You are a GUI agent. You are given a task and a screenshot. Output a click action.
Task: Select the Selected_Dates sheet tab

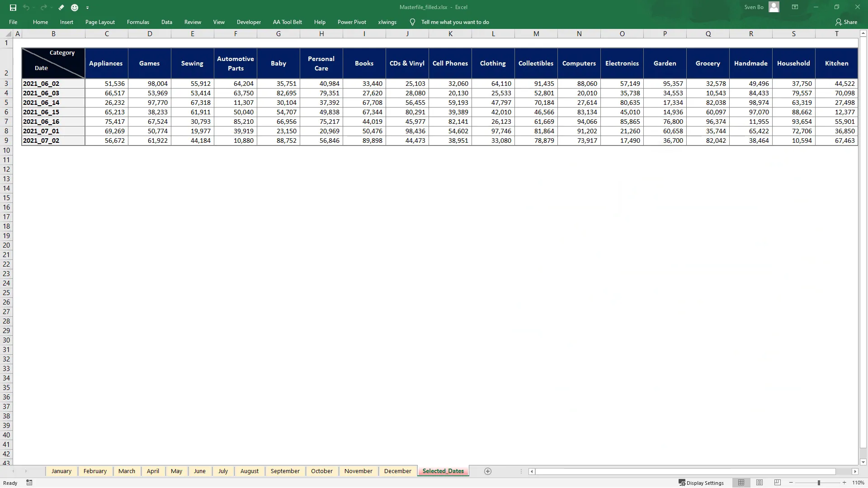coord(443,471)
